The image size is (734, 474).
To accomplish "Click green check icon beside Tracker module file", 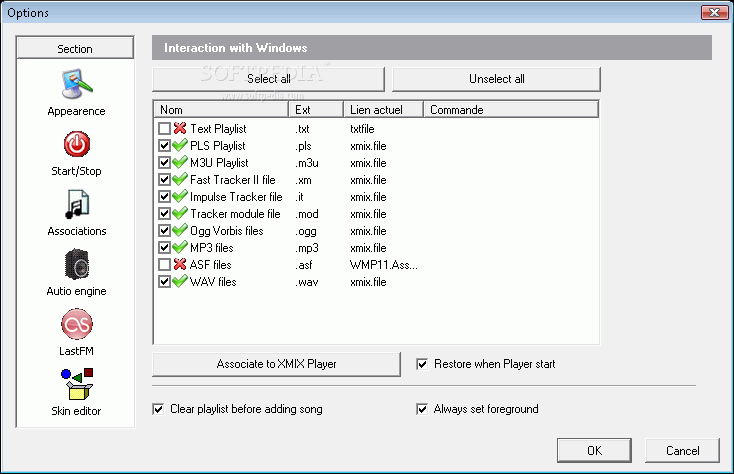I will [x=180, y=213].
